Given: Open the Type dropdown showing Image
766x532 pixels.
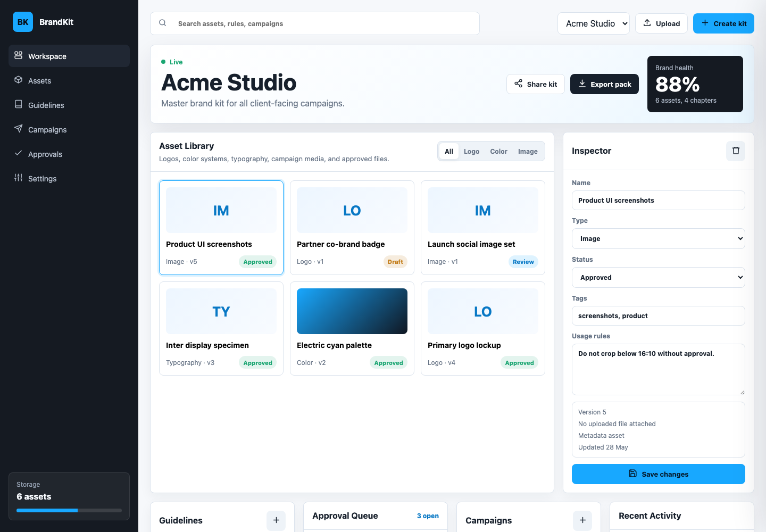Looking at the screenshot, I should pyautogui.click(x=659, y=239).
